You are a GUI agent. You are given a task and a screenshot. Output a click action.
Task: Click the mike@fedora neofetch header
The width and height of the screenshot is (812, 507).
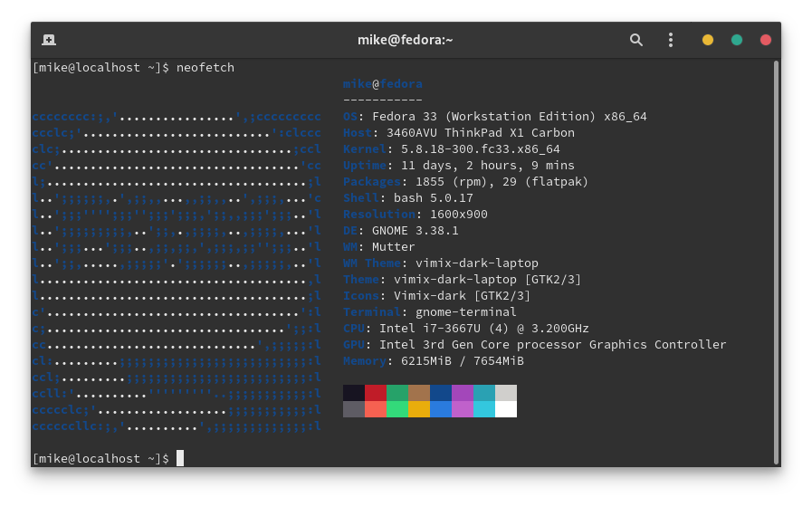[382, 84]
